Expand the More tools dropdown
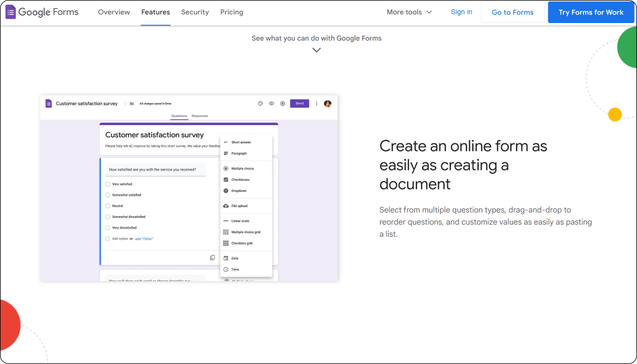The height and width of the screenshot is (364, 637). [409, 12]
